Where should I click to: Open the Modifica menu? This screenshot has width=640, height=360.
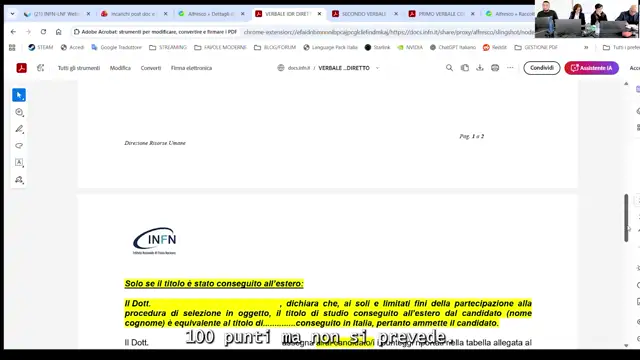pos(120,68)
